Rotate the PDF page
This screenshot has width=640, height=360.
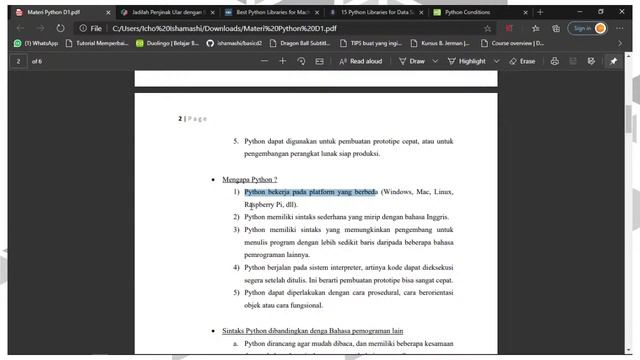301,61
